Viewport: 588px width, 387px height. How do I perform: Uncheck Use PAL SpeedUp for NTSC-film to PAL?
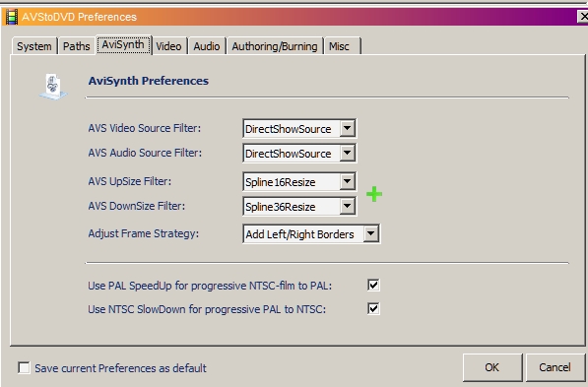pyautogui.click(x=373, y=285)
